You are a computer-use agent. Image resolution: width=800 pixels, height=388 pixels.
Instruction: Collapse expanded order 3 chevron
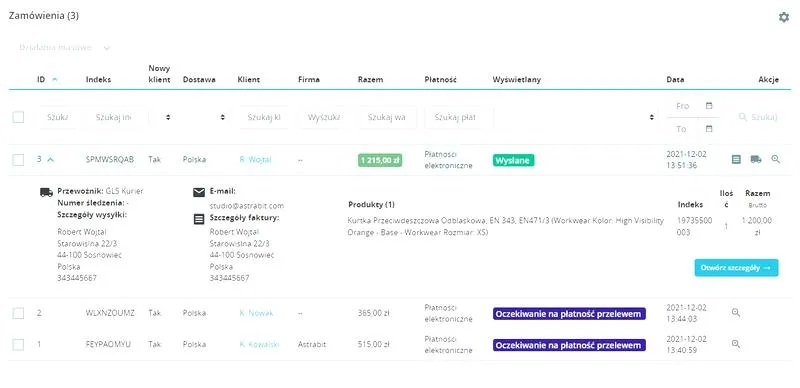51,159
